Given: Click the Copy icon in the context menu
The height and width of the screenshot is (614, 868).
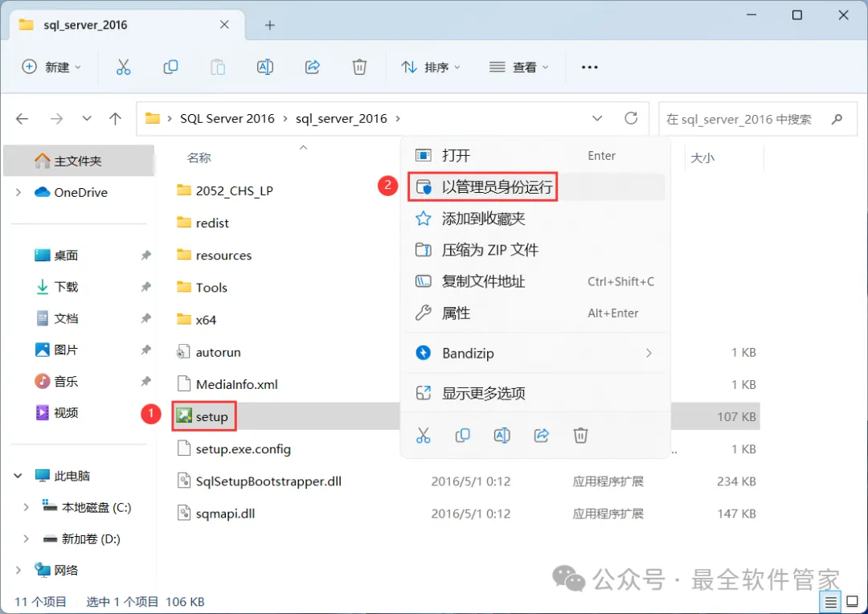Looking at the screenshot, I should pyautogui.click(x=462, y=435).
